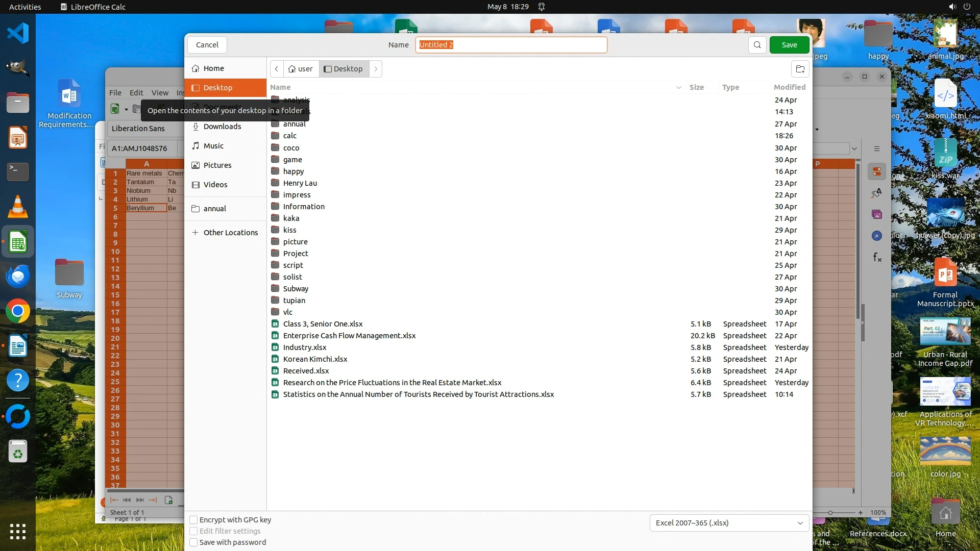The image size is (980, 551).
Task: Open the Excel 2007–365 file type dropdown
Action: pos(729,523)
